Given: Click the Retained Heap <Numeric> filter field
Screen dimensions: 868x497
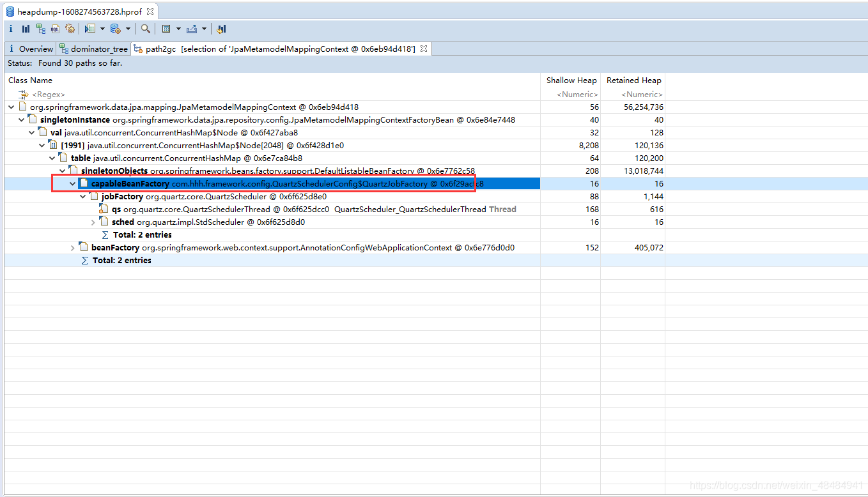Looking at the screenshot, I should 633,95.
